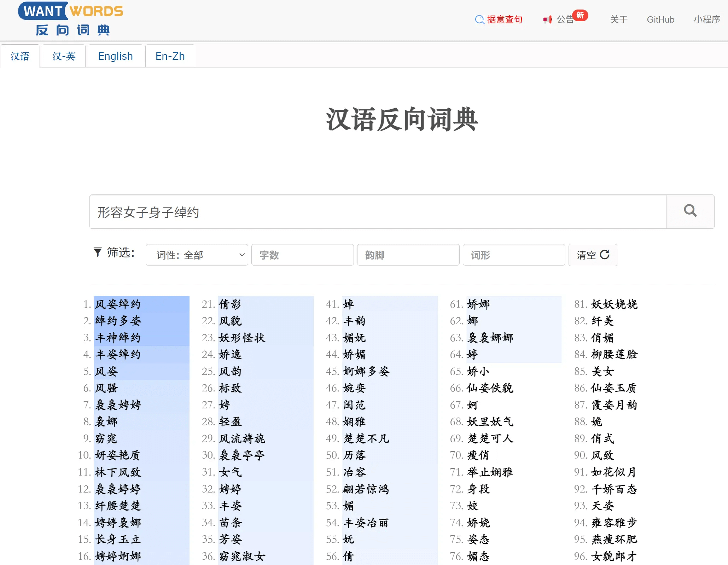Screen dimensions: 728x565
Task: Open 据意查句 via its magnifier icon
Action: pyautogui.click(x=480, y=20)
